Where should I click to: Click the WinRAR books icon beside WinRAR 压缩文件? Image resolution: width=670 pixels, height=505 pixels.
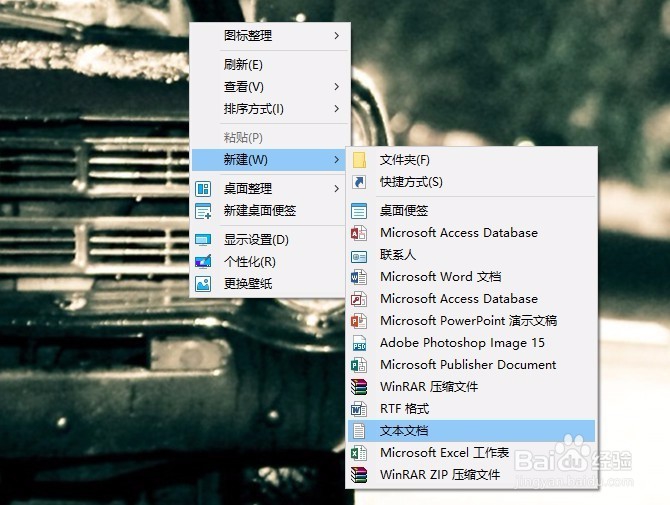click(x=359, y=387)
